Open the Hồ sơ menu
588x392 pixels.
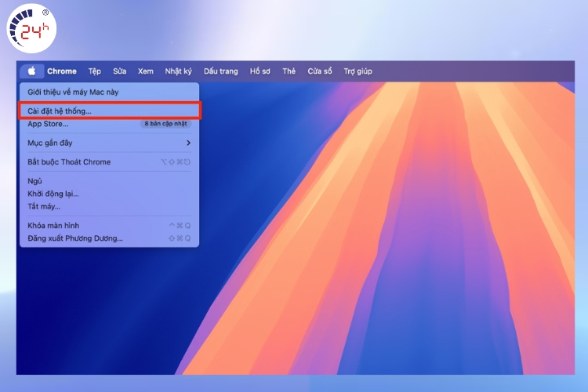260,71
